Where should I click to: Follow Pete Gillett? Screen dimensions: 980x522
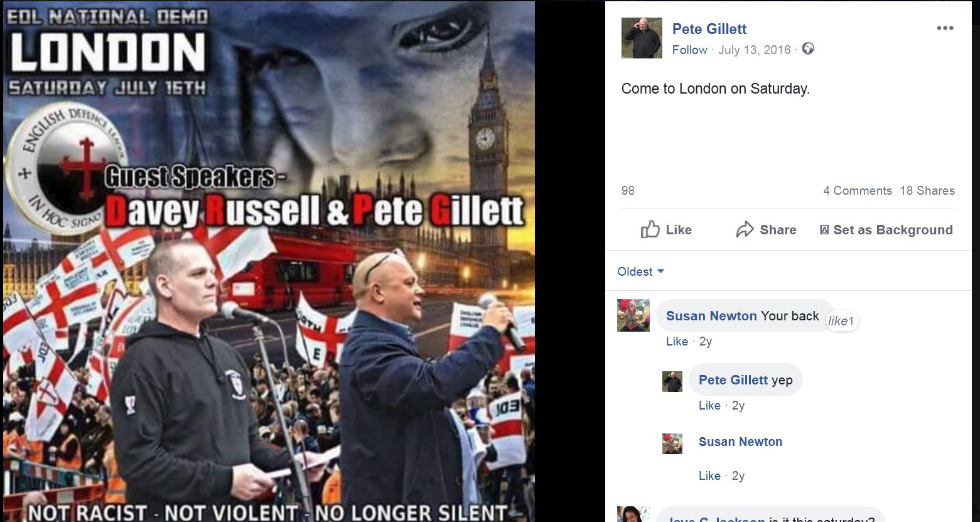(x=689, y=50)
